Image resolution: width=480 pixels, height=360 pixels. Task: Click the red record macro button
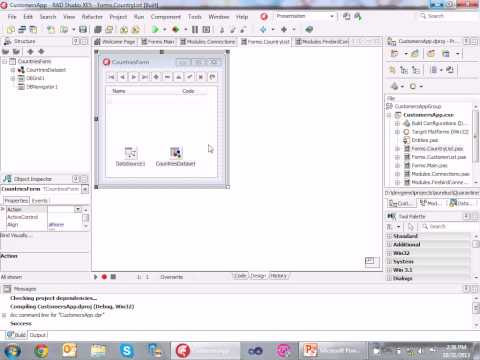104,277
